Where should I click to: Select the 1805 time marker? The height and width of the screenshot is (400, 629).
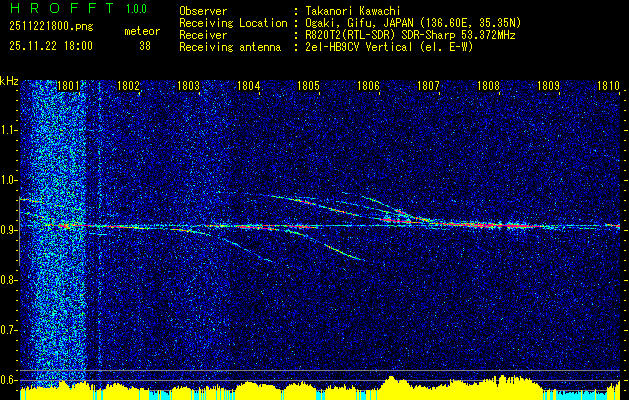click(x=308, y=85)
